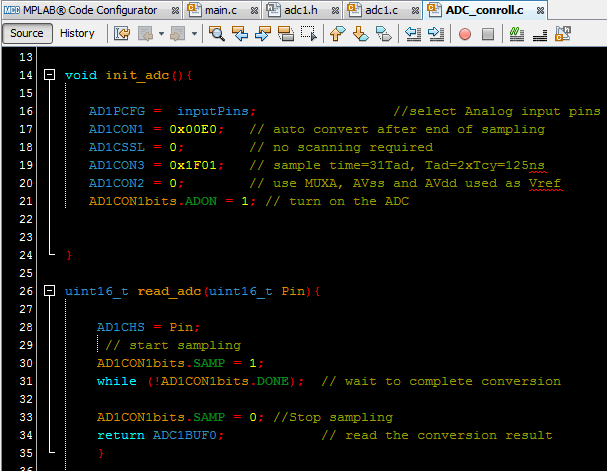Viewport: 607px width, 471px height.
Task: Click 'ADON' field on line 21
Action: pos(201,201)
